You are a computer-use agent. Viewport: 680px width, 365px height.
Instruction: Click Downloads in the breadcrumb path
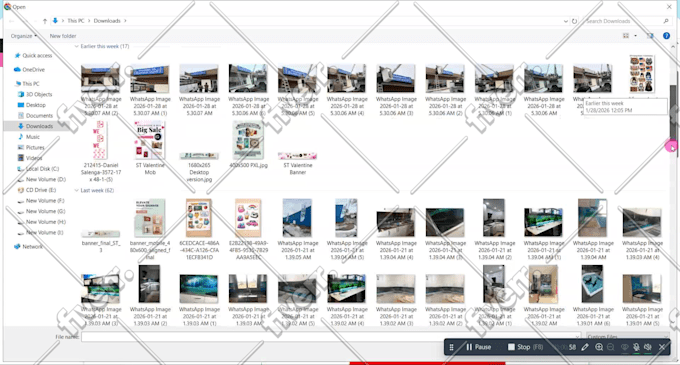107,21
